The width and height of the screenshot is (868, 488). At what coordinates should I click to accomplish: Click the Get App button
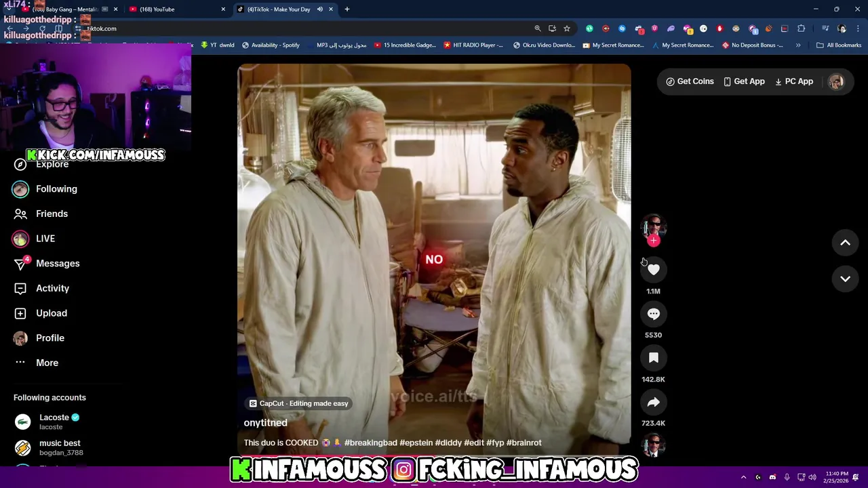click(744, 81)
